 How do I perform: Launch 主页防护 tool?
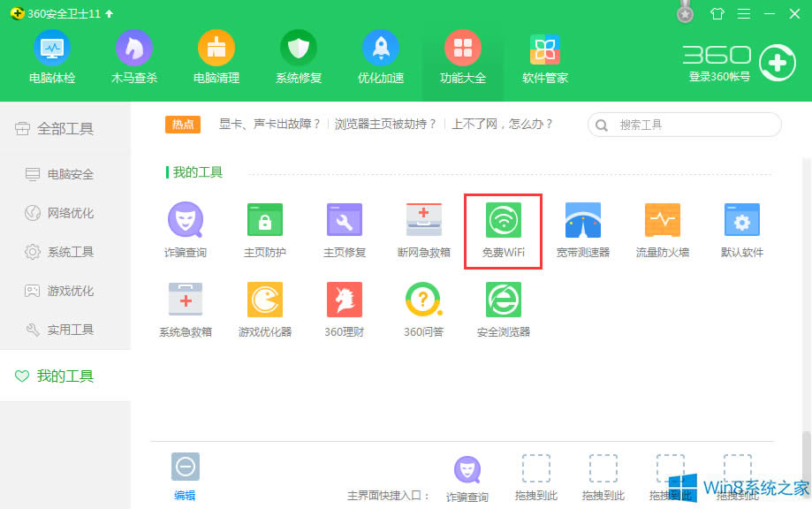pos(264,230)
